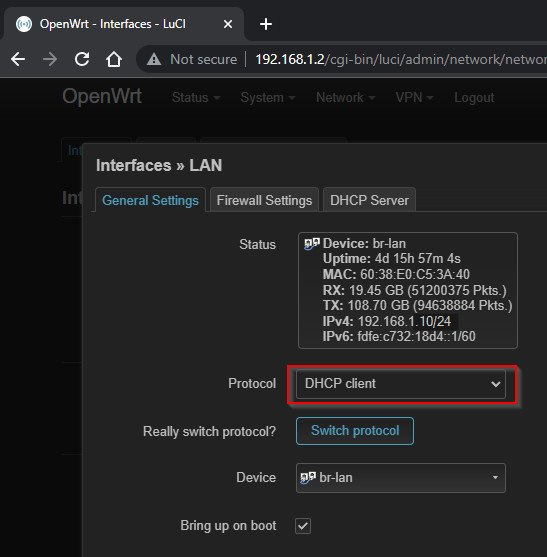
Task: Click the bridge icon in Status box
Action: click(x=312, y=244)
